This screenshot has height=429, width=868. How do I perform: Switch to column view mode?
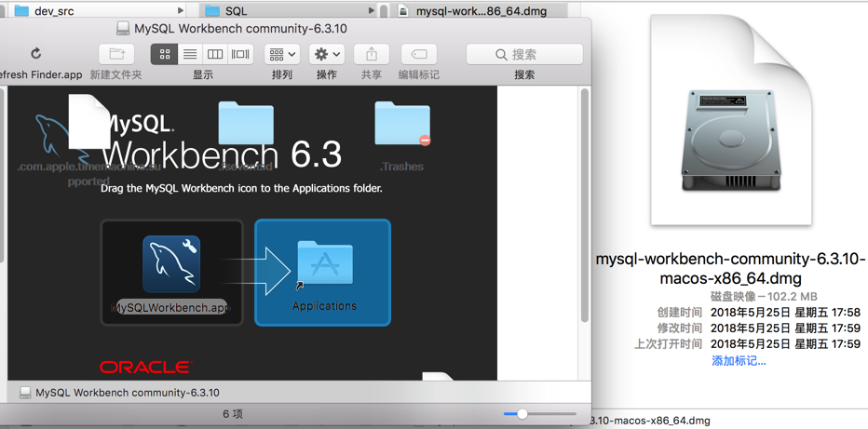pyautogui.click(x=215, y=54)
